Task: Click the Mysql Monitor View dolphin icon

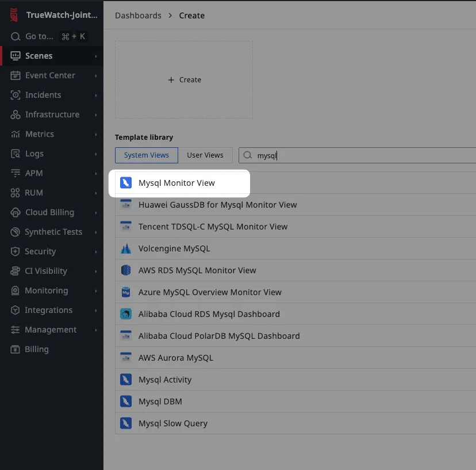Action: coord(126,183)
